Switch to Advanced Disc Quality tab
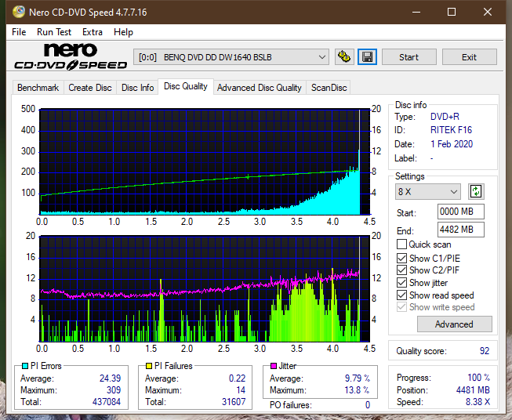This screenshot has width=512, height=420. (x=260, y=88)
